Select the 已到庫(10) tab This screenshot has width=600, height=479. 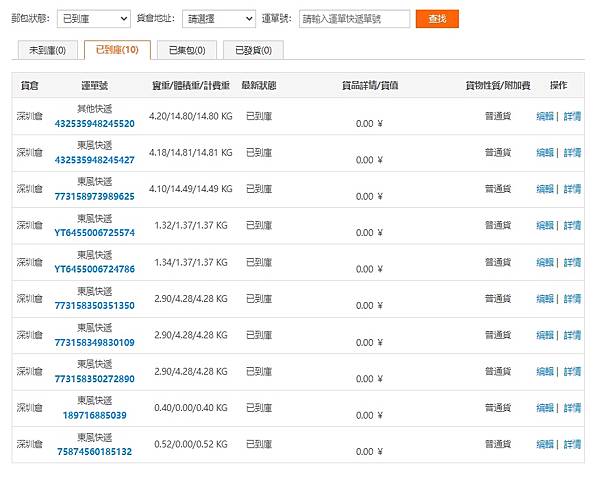click(x=117, y=50)
